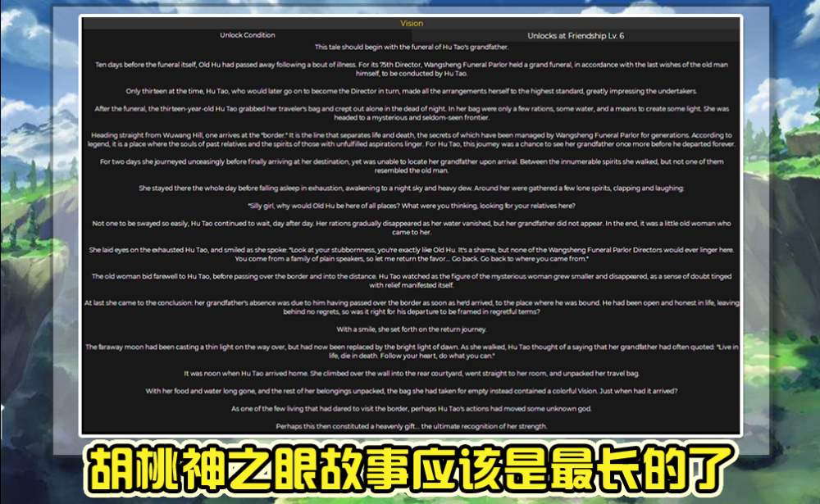Select the 'Unlock Condition' label cell
The height and width of the screenshot is (504, 820).
tap(248, 35)
